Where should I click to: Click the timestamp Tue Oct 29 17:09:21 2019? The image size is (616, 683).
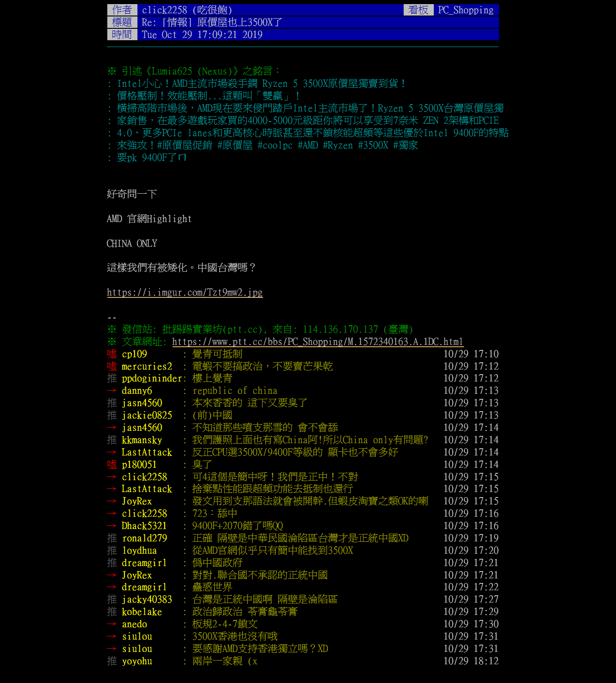point(202,35)
